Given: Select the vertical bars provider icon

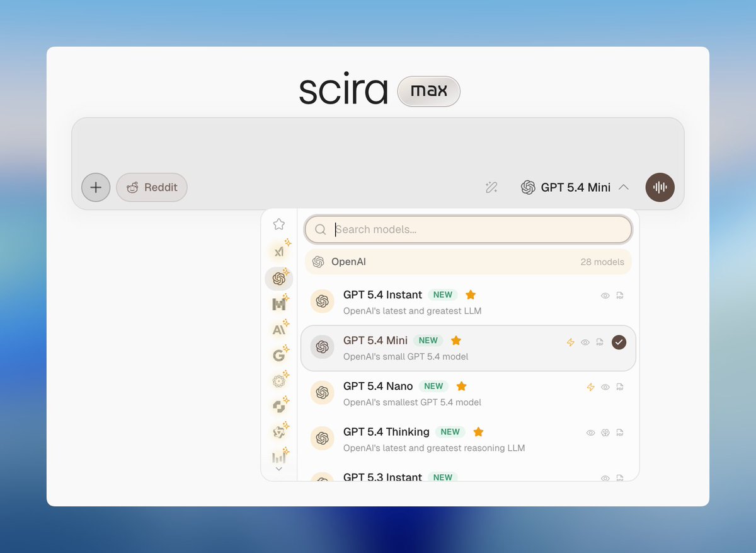Looking at the screenshot, I should click(x=279, y=457).
